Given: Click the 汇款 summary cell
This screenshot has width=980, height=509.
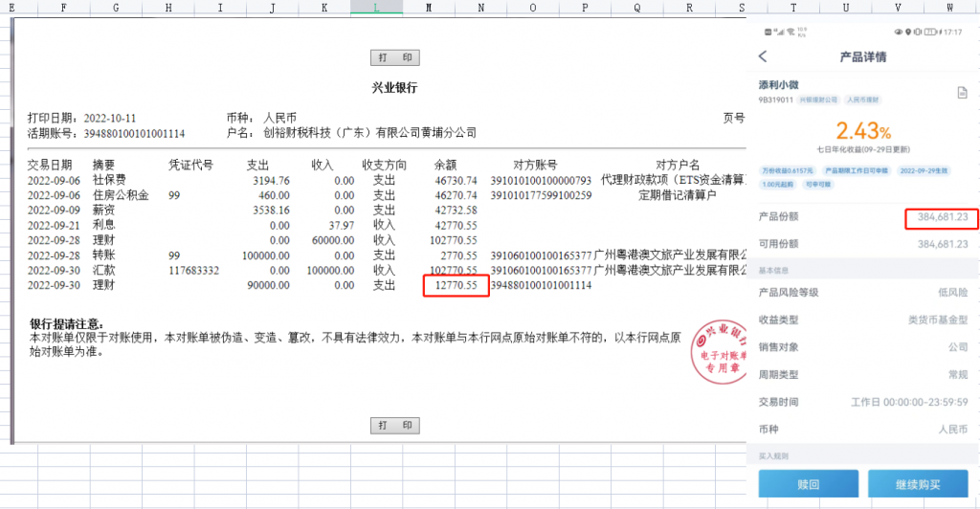Looking at the screenshot, I should coord(103,270).
